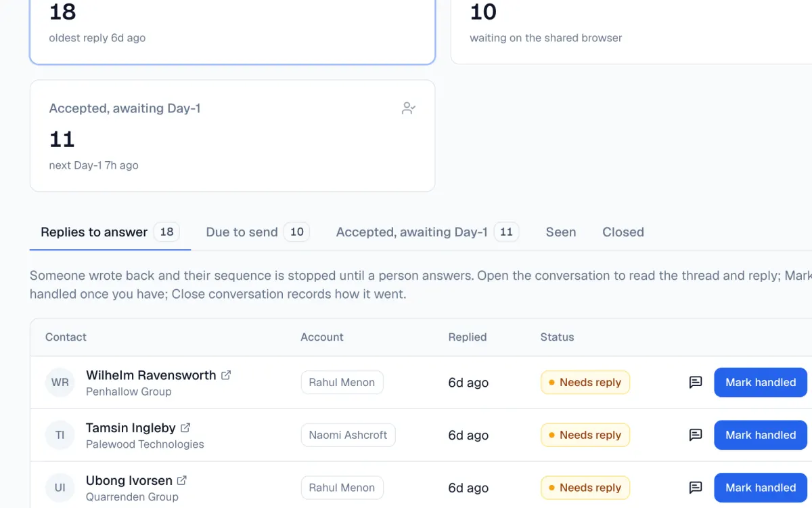Click Needs reply status for Ubong Ivorsen
The image size is (812, 508).
pos(585,488)
